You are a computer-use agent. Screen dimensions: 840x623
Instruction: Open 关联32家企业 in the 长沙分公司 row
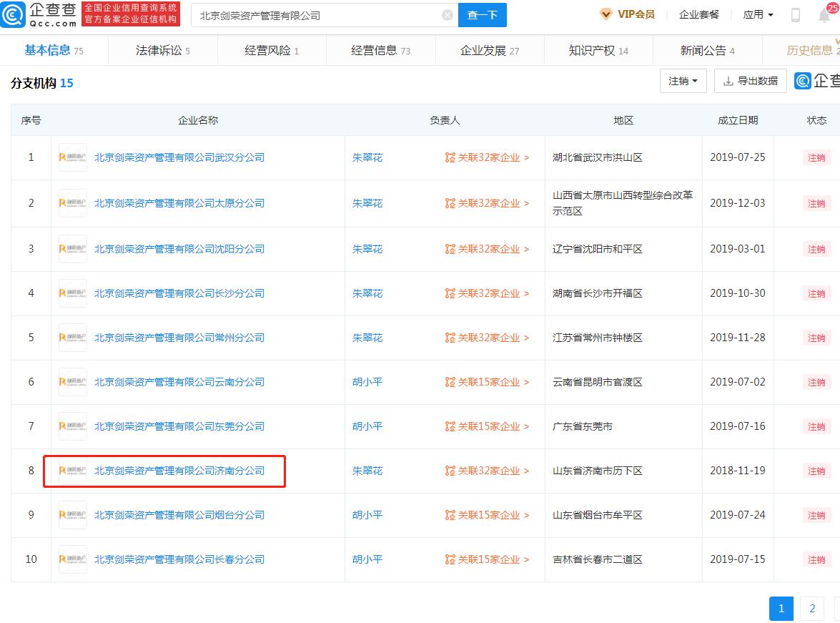487,293
